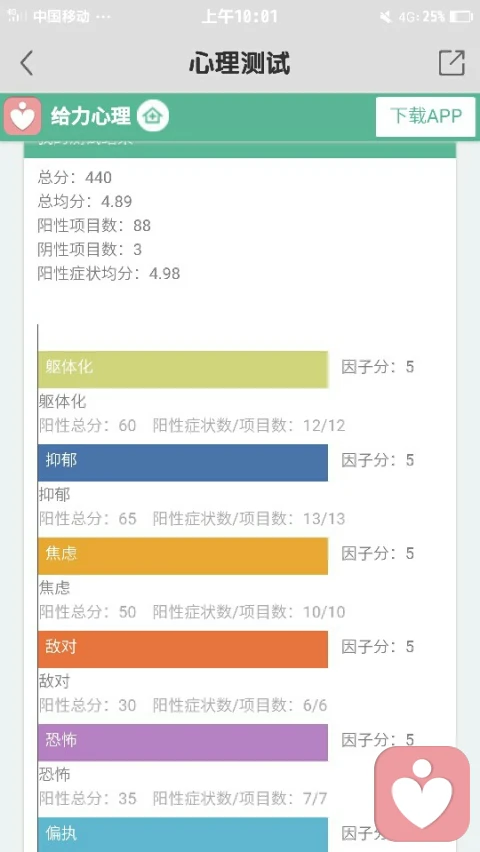
Task: Tap the 总分 440 result line
Action: [x=74, y=177]
